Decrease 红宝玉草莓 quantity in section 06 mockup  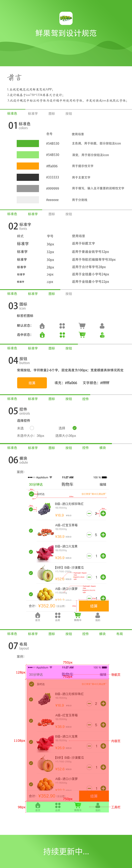click(x=89, y=535)
